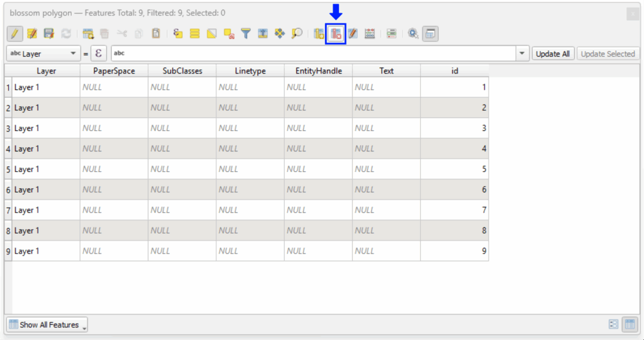Open expression builder epsilon button
Viewport: 644px width, 340px height.
coord(98,54)
